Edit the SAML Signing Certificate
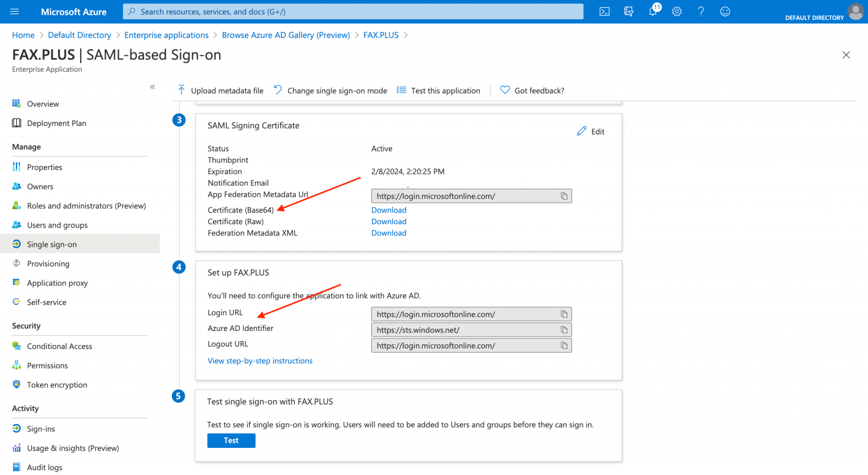The width and height of the screenshot is (868, 475). (591, 132)
